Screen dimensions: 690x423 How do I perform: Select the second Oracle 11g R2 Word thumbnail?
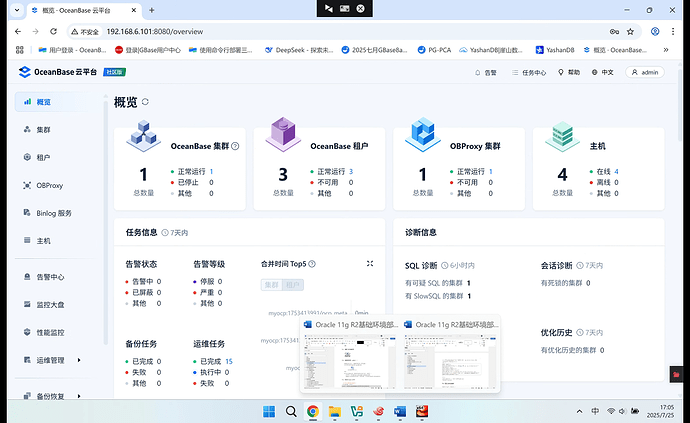451,355
